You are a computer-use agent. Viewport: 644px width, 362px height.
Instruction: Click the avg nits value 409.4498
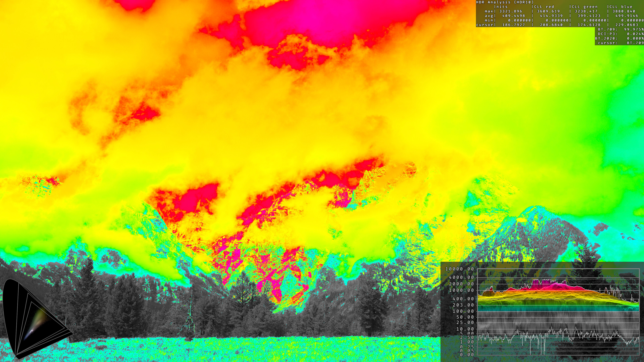click(514, 16)
